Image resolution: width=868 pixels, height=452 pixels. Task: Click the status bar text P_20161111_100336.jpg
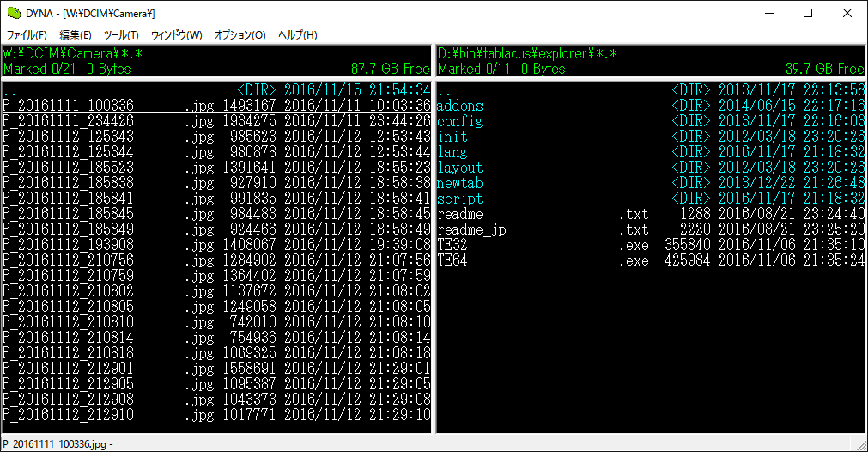pyautogui.click(x=54, y=444)
